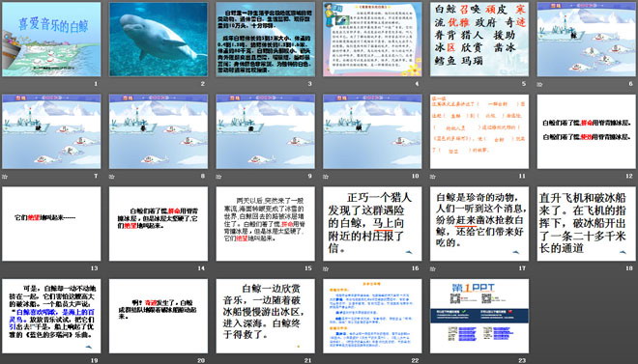The image size is (638, 364).
Task: Click the animation star icon under slide 10
Action: click(326, 177)
